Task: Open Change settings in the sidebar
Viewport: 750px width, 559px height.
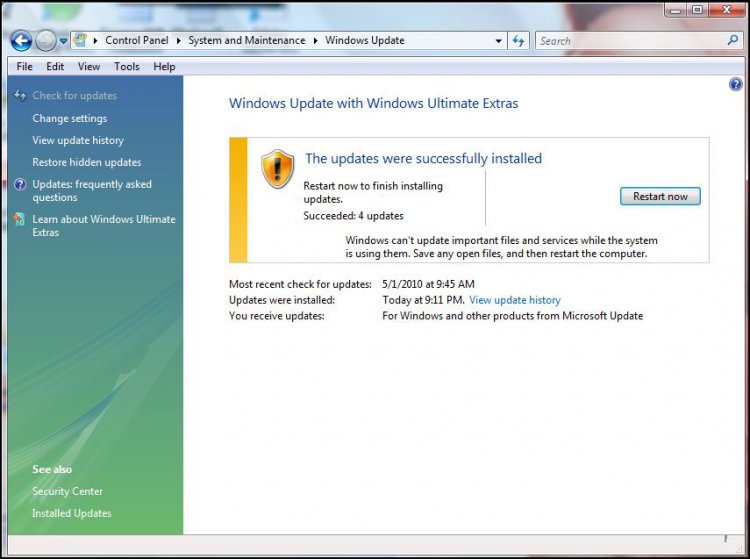Action: point(70,119)
